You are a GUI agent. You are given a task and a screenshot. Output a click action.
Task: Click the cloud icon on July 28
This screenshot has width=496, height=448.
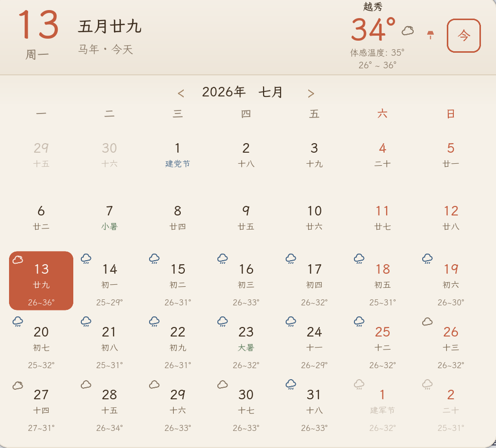coord(86,384)
